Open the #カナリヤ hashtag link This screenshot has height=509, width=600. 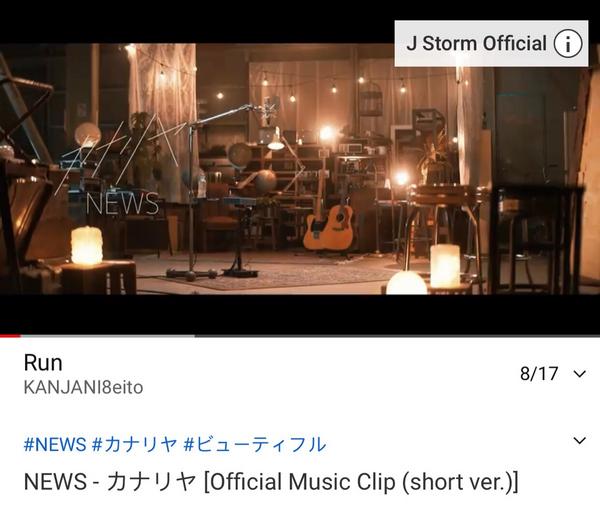pos(135,445)
